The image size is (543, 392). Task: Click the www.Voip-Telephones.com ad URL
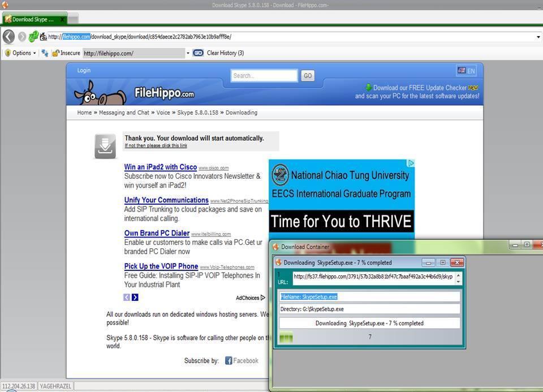coord(227,268)
